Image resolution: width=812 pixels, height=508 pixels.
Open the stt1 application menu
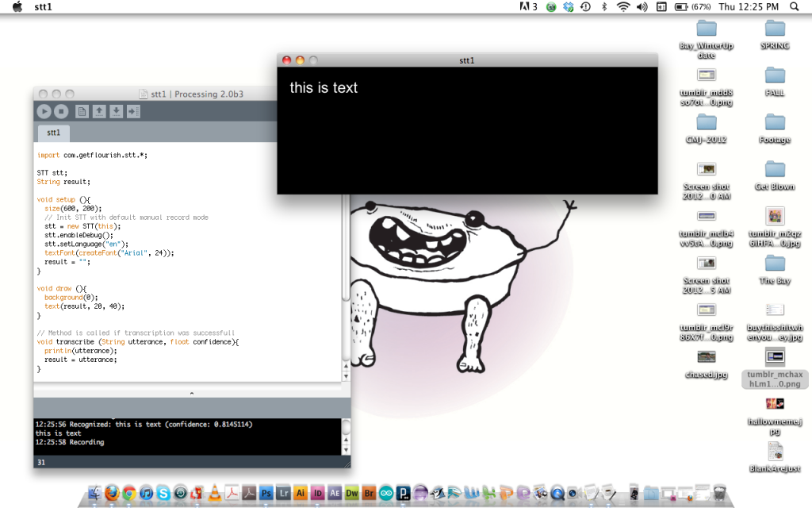pyautogui.click(x=43, y=6)
